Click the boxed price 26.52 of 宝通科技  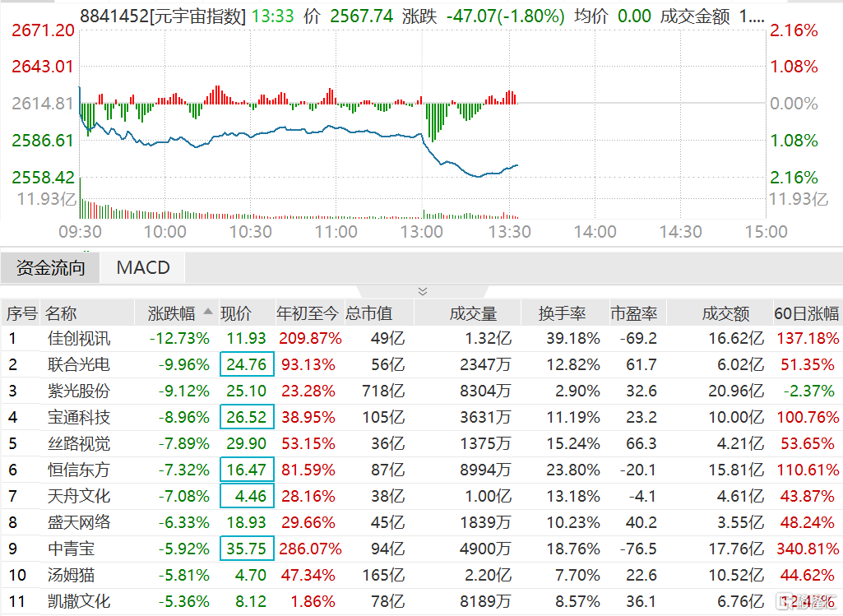[x=247, y=417]
